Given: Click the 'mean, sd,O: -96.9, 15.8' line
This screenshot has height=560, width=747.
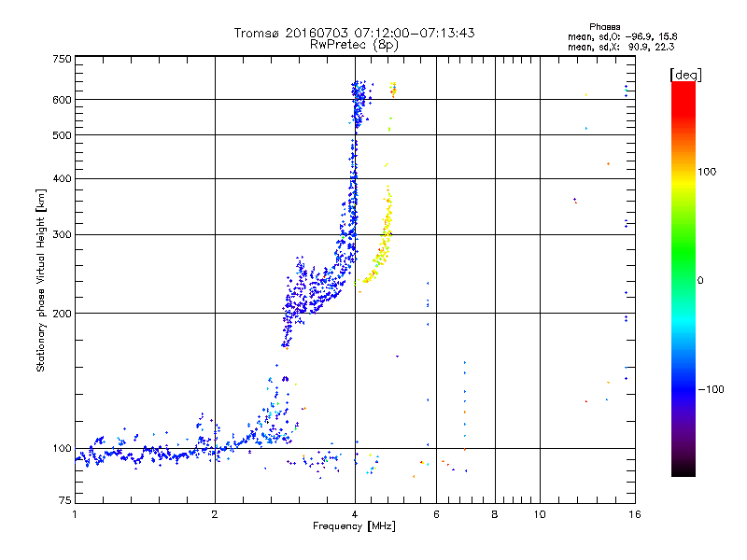Looking at the screenshot, I should (622, 36).
